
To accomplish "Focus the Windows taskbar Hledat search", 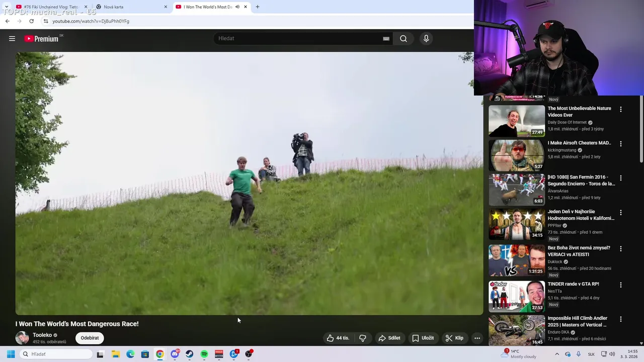I will point(56,354).
